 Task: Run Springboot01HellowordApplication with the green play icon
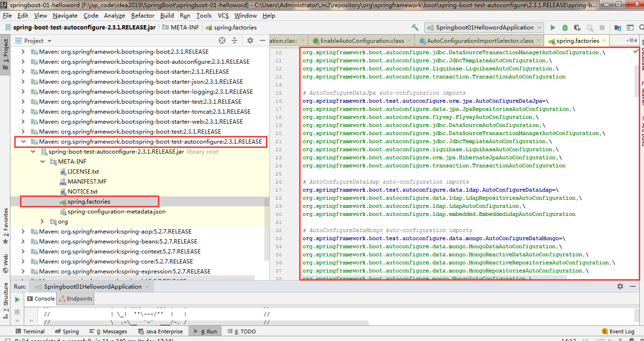553,28
